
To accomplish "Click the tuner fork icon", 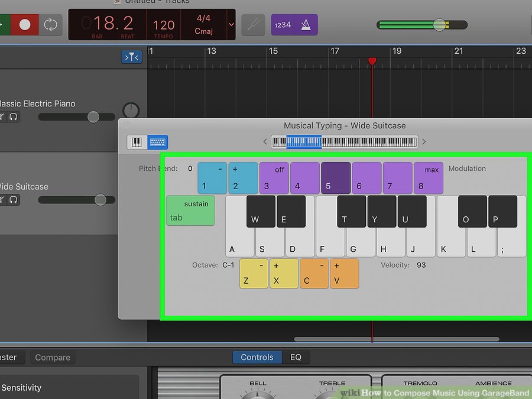I will pyautogui.click(x=253, y=24).
